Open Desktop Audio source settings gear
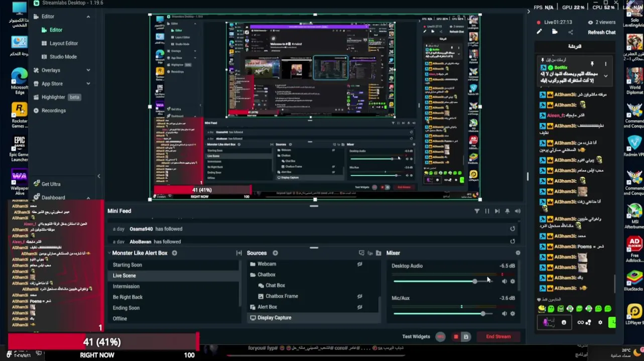 (x=512, y=281)
